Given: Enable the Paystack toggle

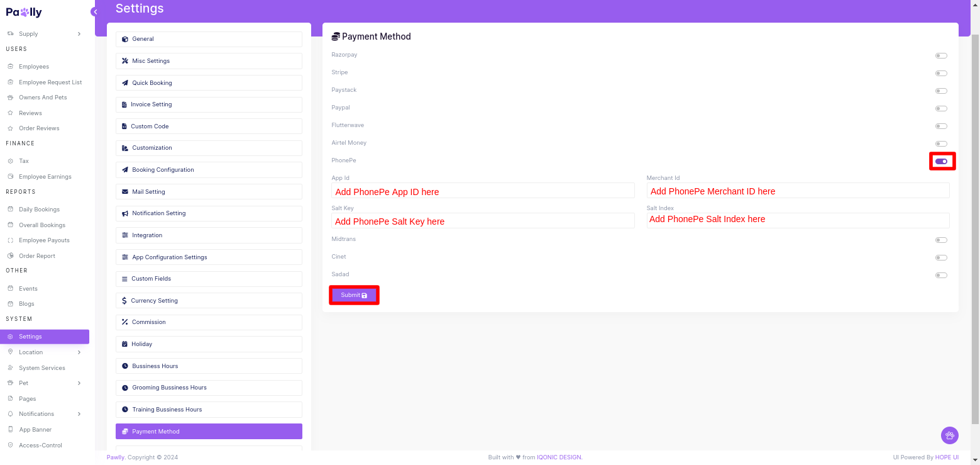Looking at the screenshot, I should click(941, 91).
